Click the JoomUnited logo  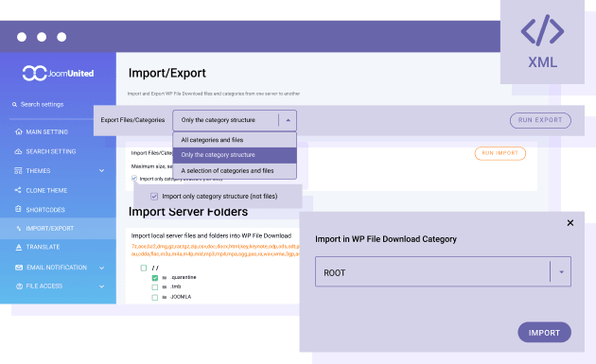click(x=58, y=73)
